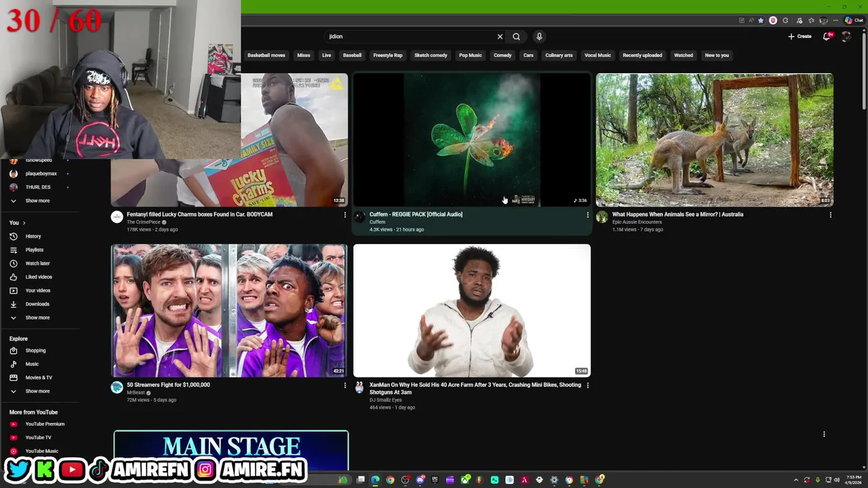Clear the jidion search text with X
Viewport: 868px width, 488px height.
[500, 37]
